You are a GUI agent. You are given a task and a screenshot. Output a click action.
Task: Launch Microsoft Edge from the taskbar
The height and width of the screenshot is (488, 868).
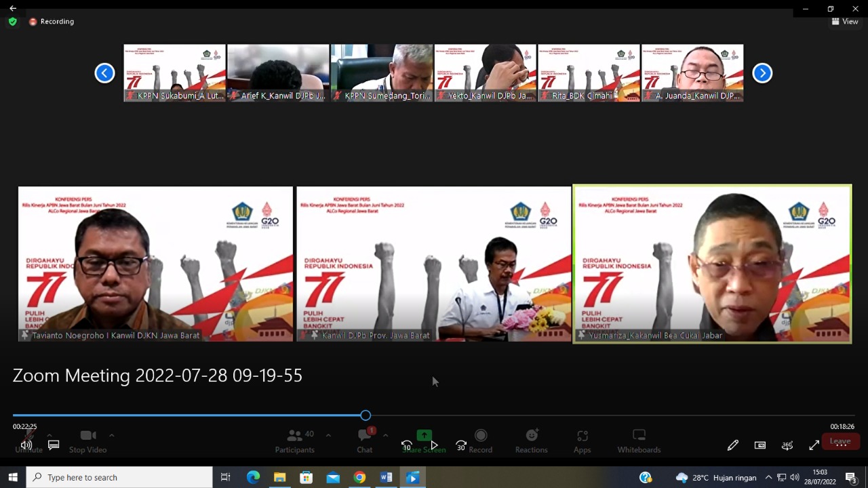[253, 478]
